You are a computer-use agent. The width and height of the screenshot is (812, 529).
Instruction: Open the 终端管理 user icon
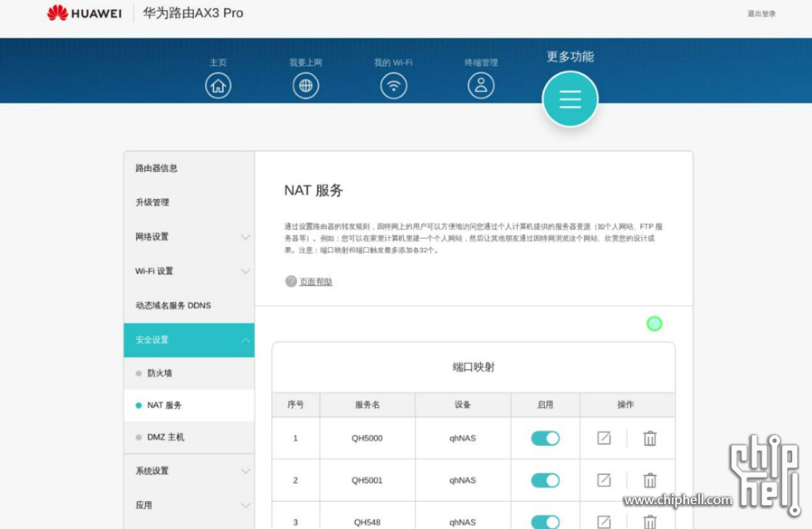tap(481, 85)
